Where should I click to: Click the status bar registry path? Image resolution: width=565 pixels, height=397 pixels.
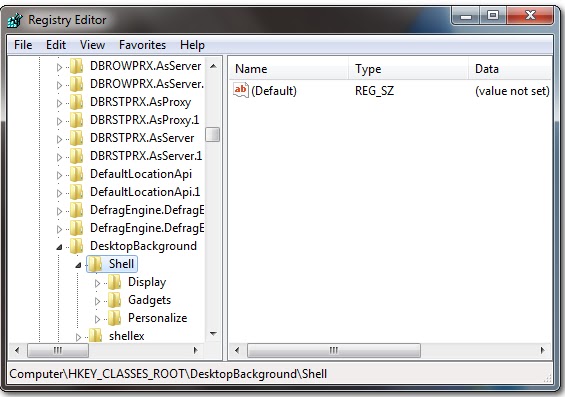168,374
